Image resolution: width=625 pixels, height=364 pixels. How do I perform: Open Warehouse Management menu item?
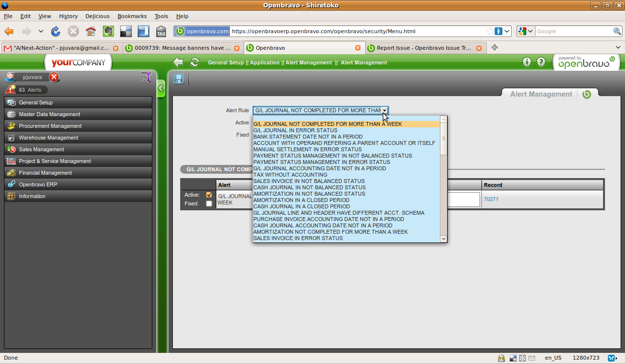[78, 138]
